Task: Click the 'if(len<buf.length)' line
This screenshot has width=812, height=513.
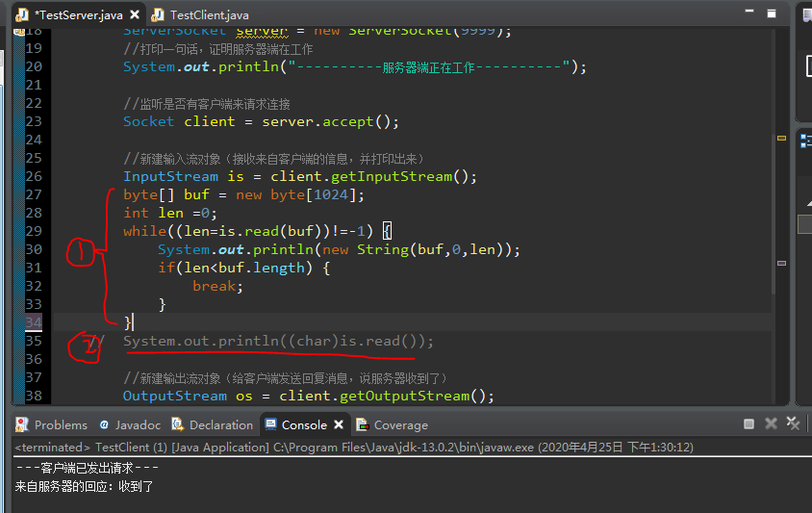Action: tap(244, 268)
